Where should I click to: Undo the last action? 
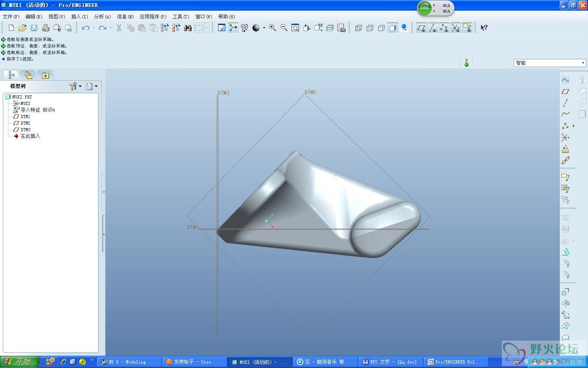[x=85, y=28]
